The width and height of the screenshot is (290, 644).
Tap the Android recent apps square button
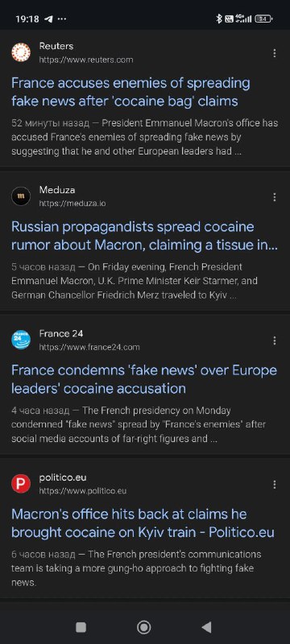click(x=81, y=627)
